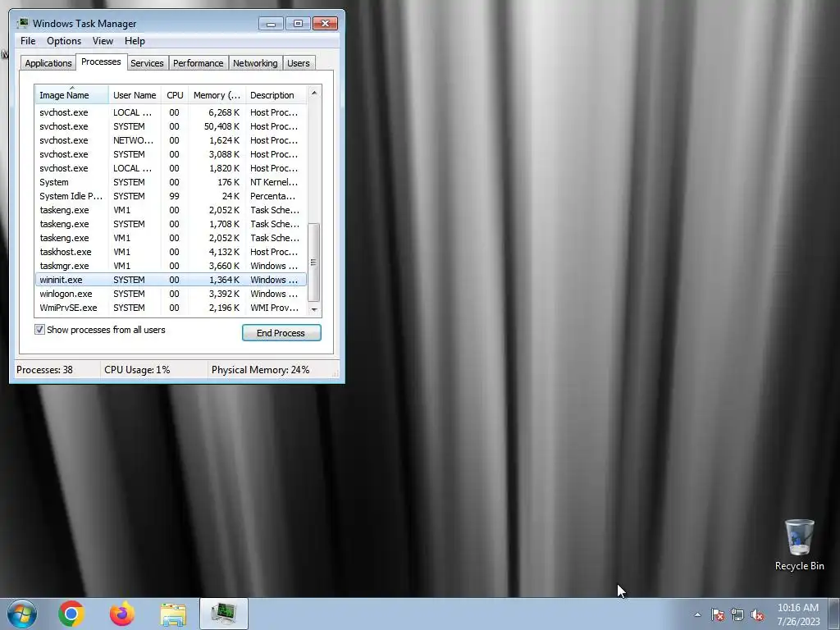Screen dimensions: 840x630
Task: Select the winlogon.exe process row
Action: (171, 294)
